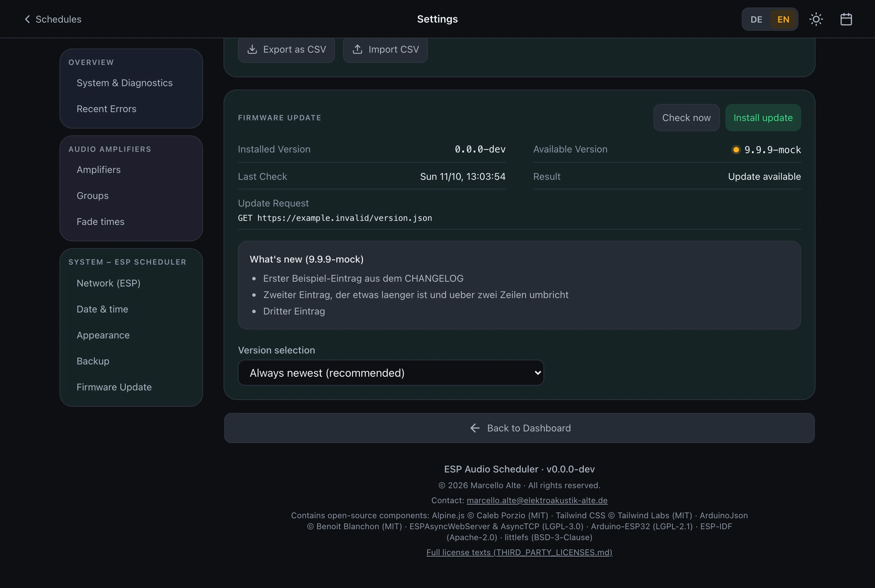The image size is (875, 588).
Task: Click the contact email marcello.alte@elektroakustik-alte.de
Action: click(x=537, y=500)
